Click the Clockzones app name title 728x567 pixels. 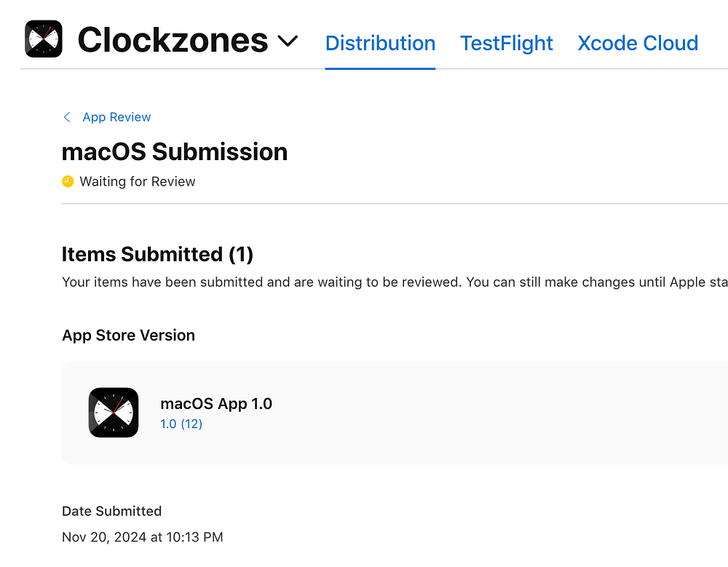tap(173, 41)
